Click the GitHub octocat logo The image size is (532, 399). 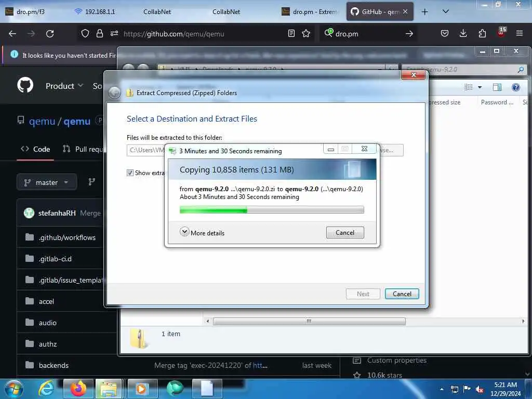pyautogui.click(x=25, y=85)
